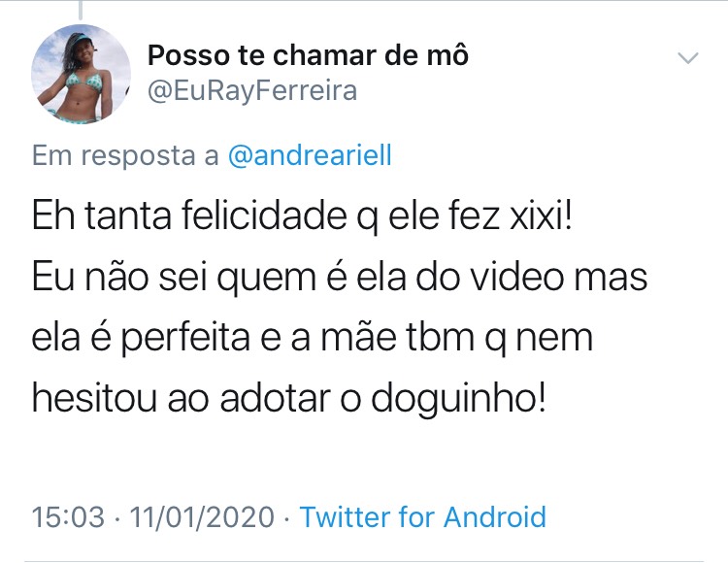Open the @EuRayFerreira handle
Viewport: 728px width, 563px height.
(x=252, y=91)
